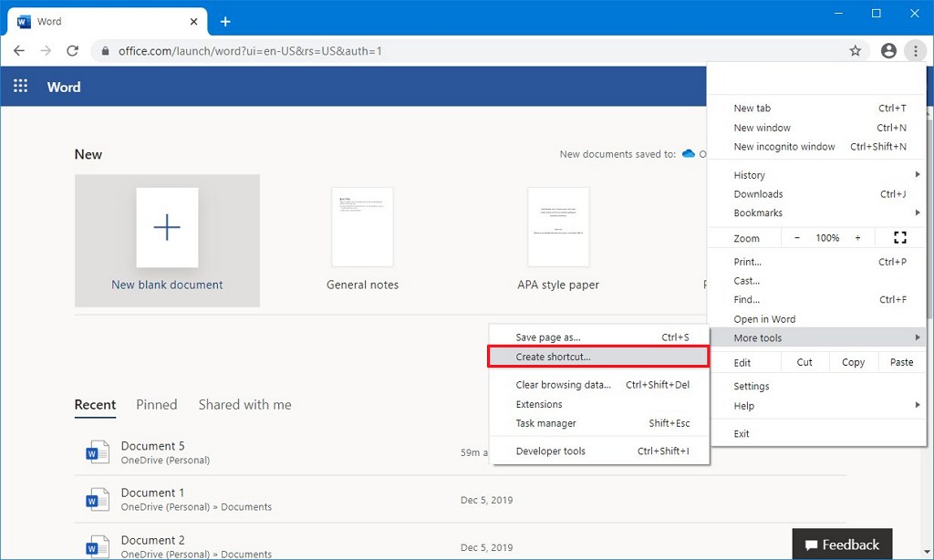Click the page scrollbar down arrow

tap(928, 553)
